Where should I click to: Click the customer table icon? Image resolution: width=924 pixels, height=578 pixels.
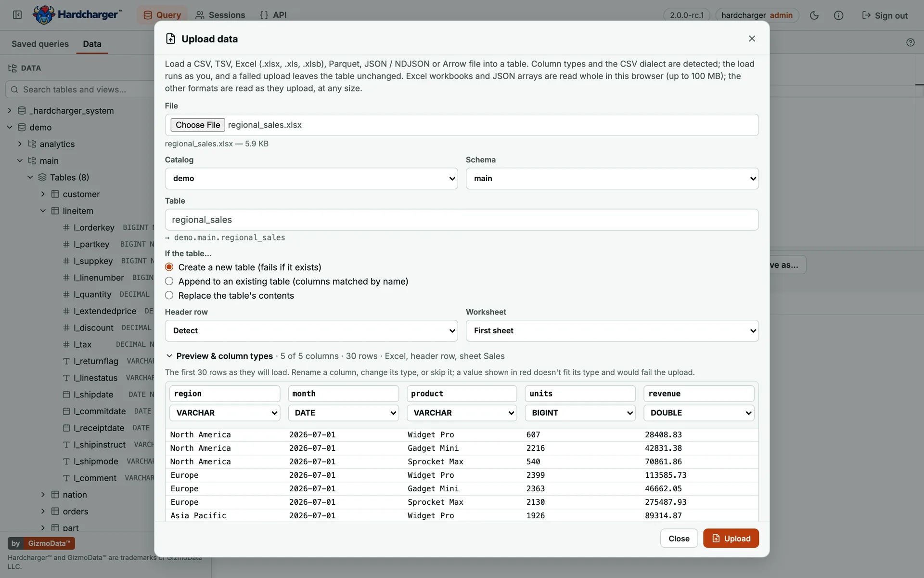(x=55, y=194)
